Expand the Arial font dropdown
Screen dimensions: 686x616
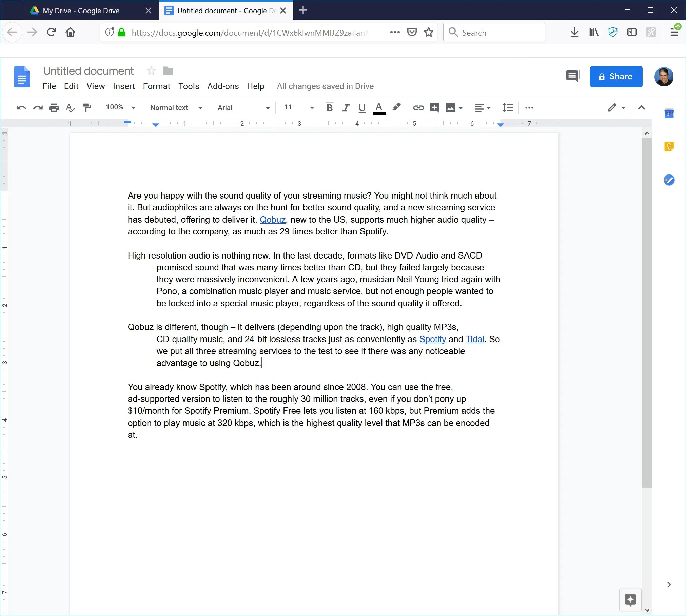243,108
